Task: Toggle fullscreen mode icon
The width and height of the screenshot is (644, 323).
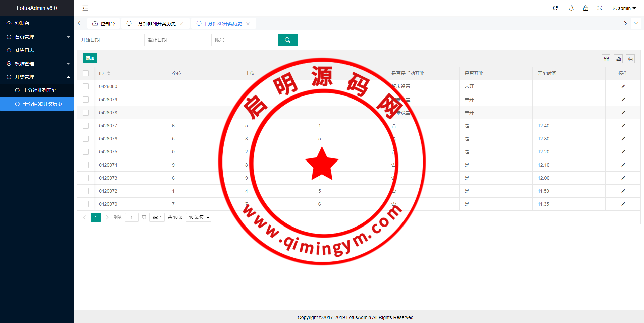Action: [x=600, y=8]
